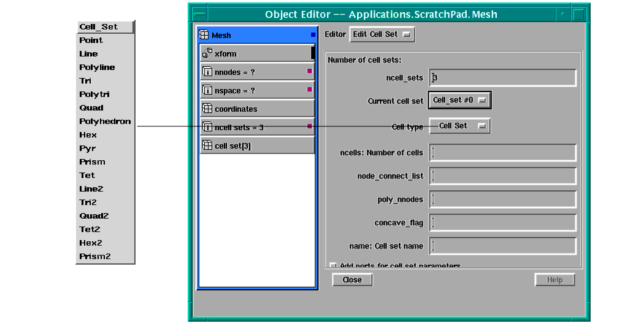Click the info icon next to ncell sets
Screen dimensions: 644x326
pyautogui.click(x=207, y=127)
